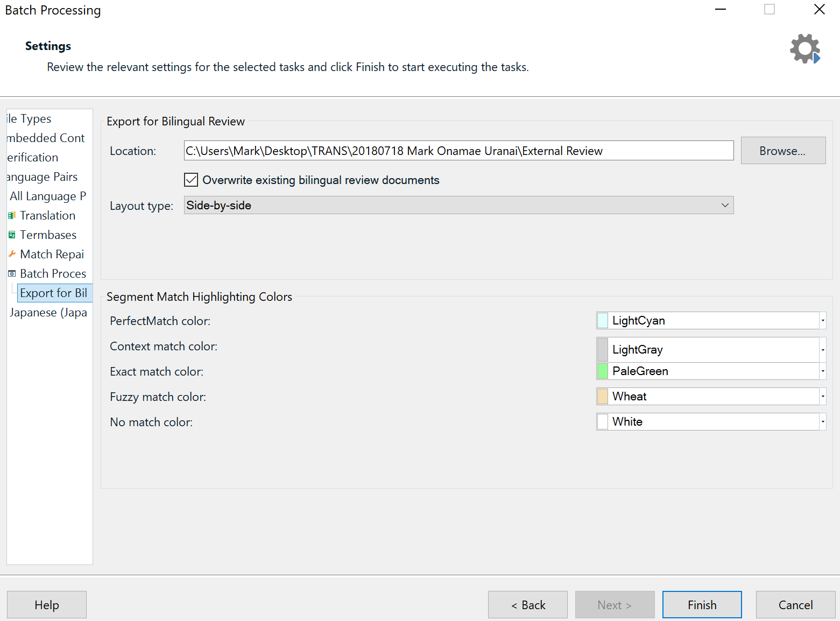Open the Context match color dropdown arrow
Image resolution: width=840 pixels, height=621 pixels.
click(x=822, y=350)
